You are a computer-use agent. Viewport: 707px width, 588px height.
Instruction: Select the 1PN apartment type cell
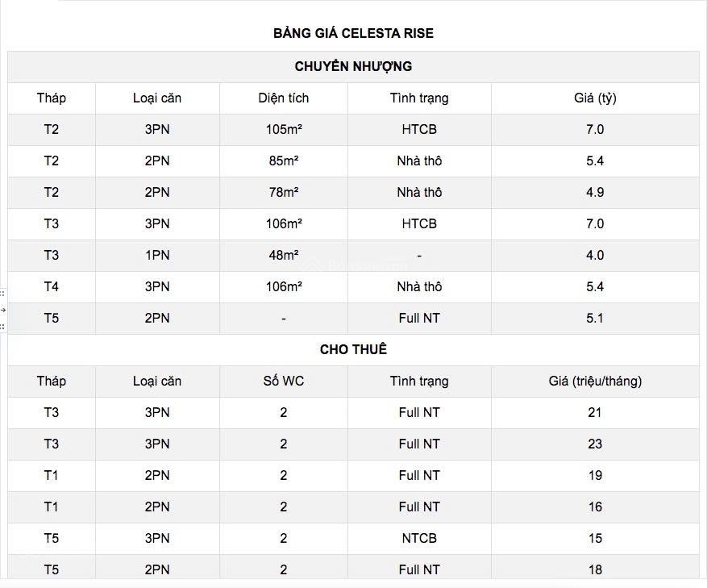157,256
